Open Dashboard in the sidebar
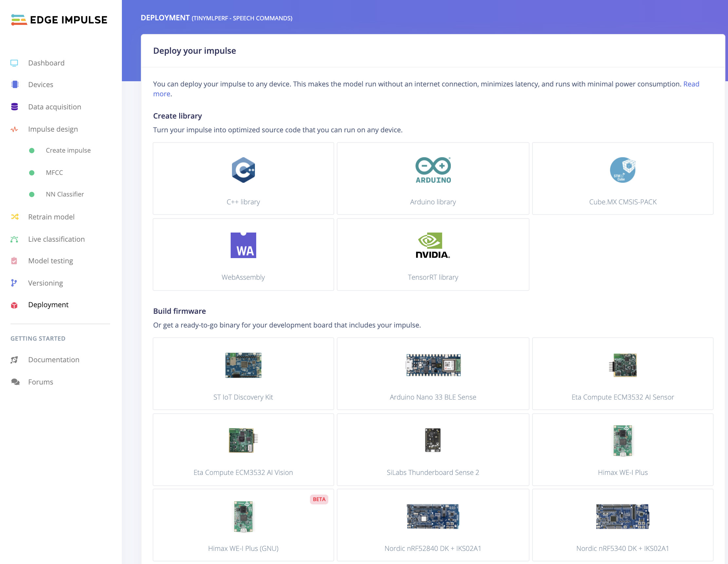Image resolution: width=728 pixels, height=564 pixels. coord(46,63)
